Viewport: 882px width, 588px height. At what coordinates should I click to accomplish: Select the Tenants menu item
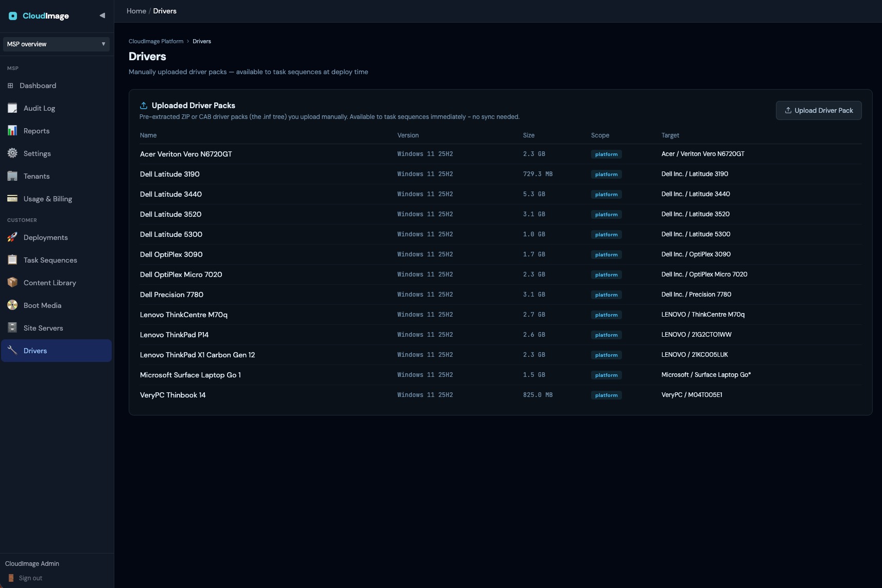(56, 176)
